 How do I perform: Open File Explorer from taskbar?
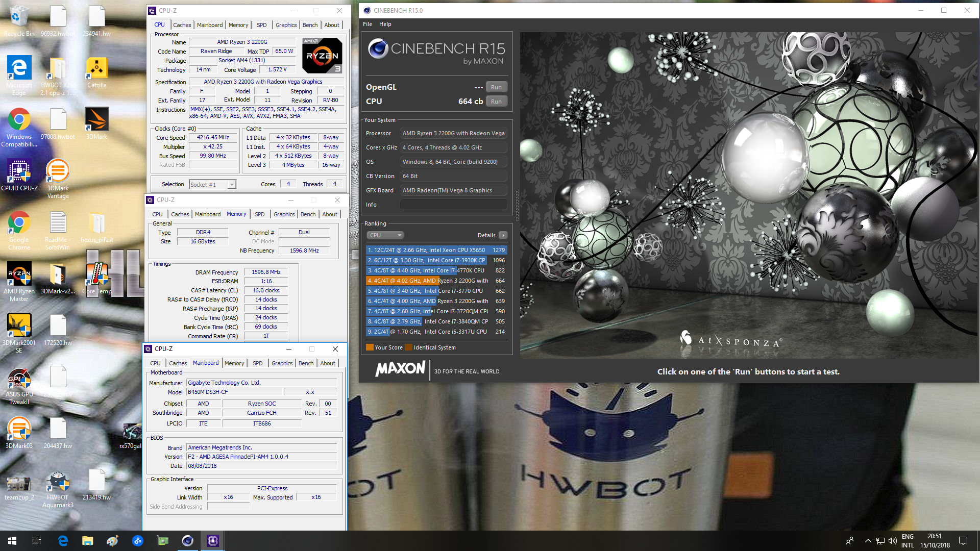click(88, 541)
